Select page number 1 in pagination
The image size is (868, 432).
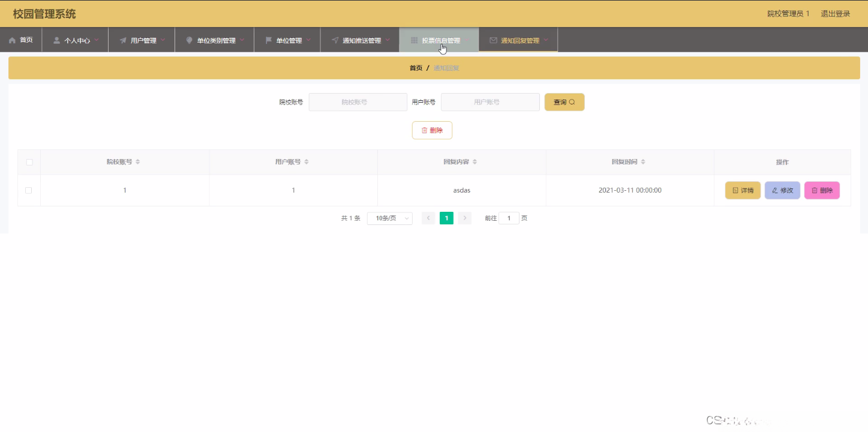coord(446,218)
